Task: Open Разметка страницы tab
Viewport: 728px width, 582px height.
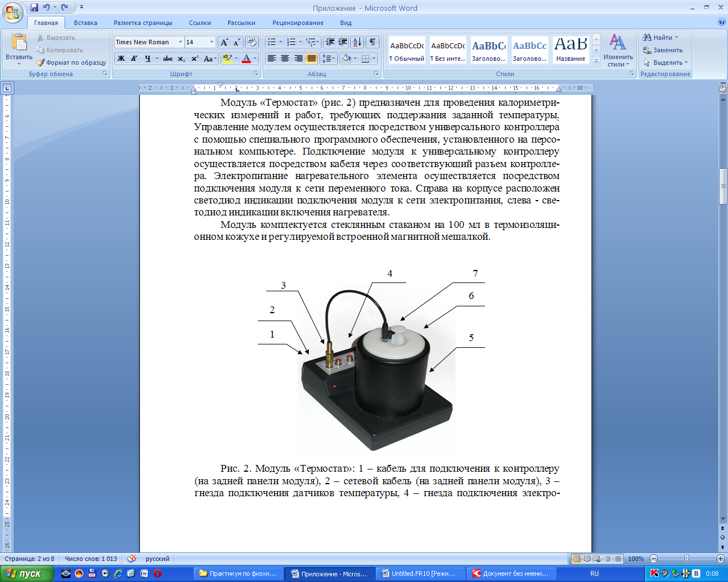Action: coord(143,23)
